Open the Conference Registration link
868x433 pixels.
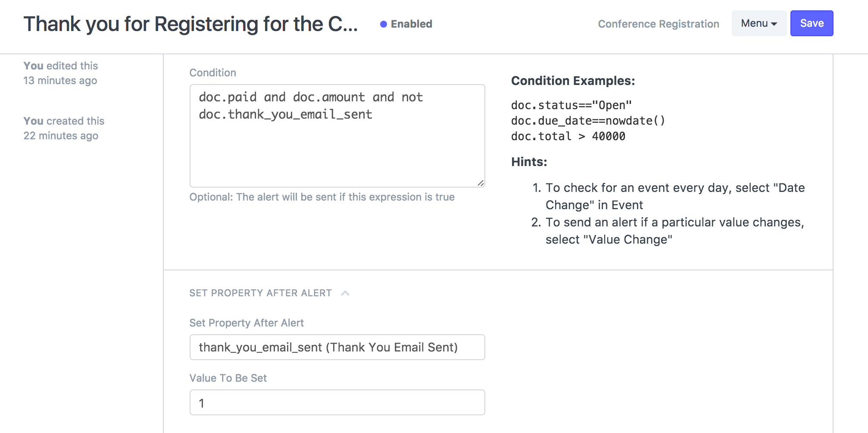tap(658, 24)
